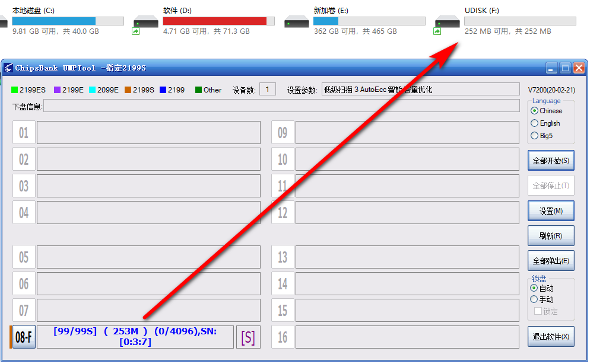Click the 全部停止(T) button
The height and width of the screenshot is (364, 606).
(551, 186)
